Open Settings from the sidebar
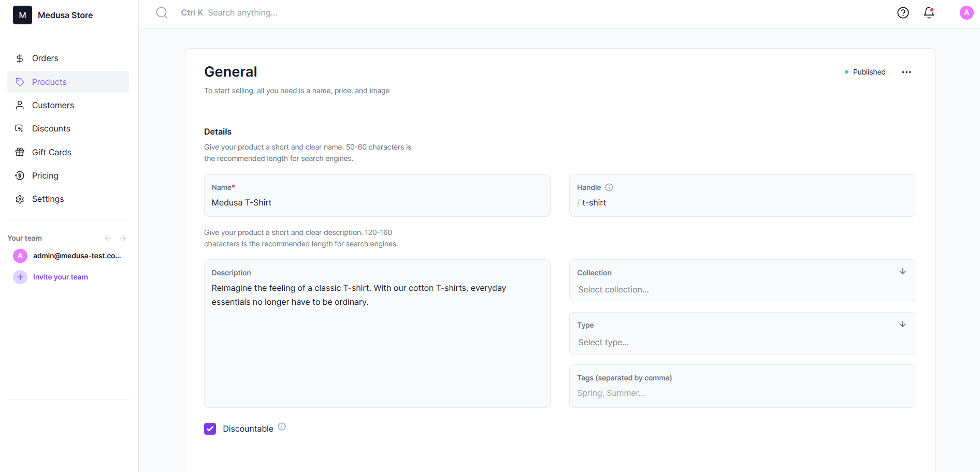 pyautogui.click(x=48, y=199)
